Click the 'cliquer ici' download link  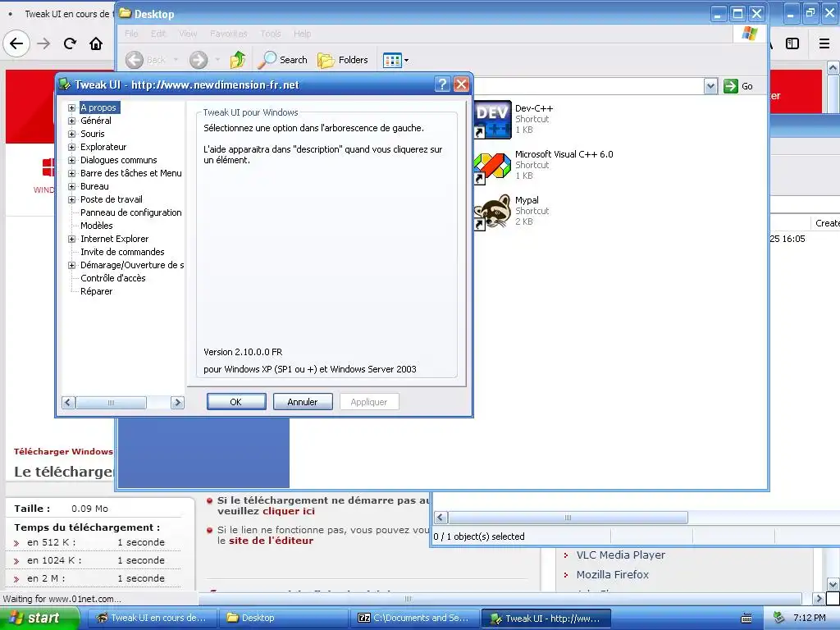[288, 511]
